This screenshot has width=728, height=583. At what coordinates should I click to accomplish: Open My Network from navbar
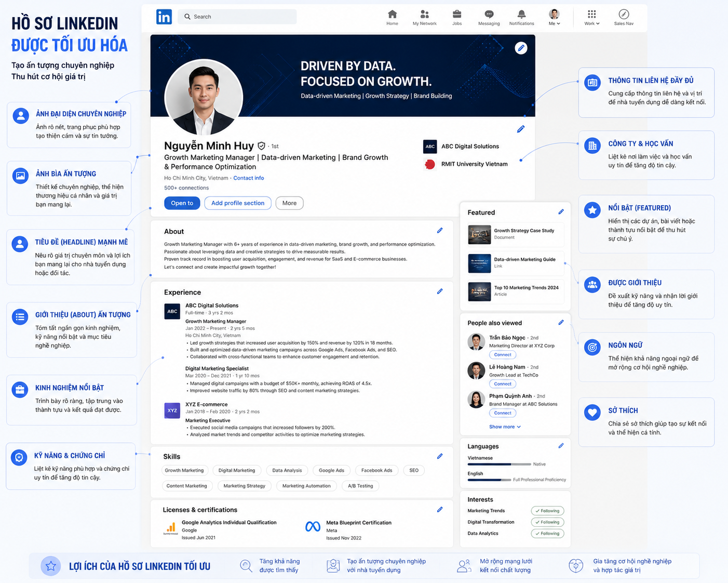point(424,17)
